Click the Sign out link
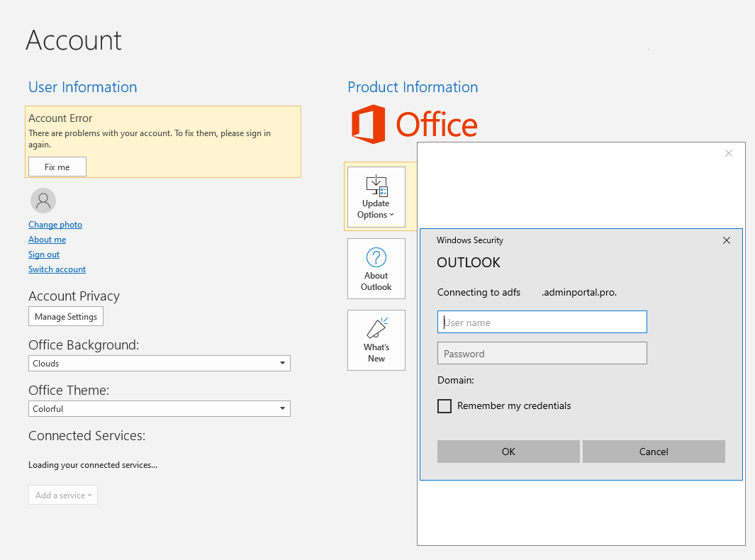The height and width of the screenshot is (560, 755). (x=44, y=254)
